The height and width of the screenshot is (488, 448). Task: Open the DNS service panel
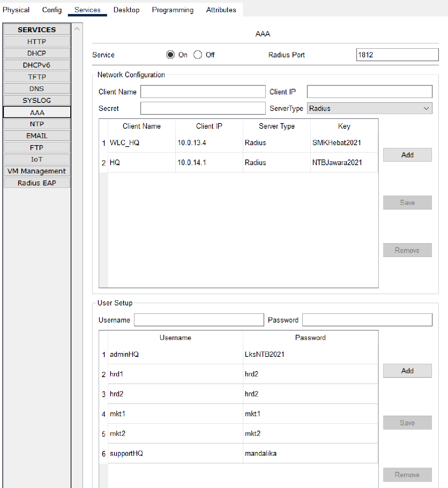(x=36, y=88)
